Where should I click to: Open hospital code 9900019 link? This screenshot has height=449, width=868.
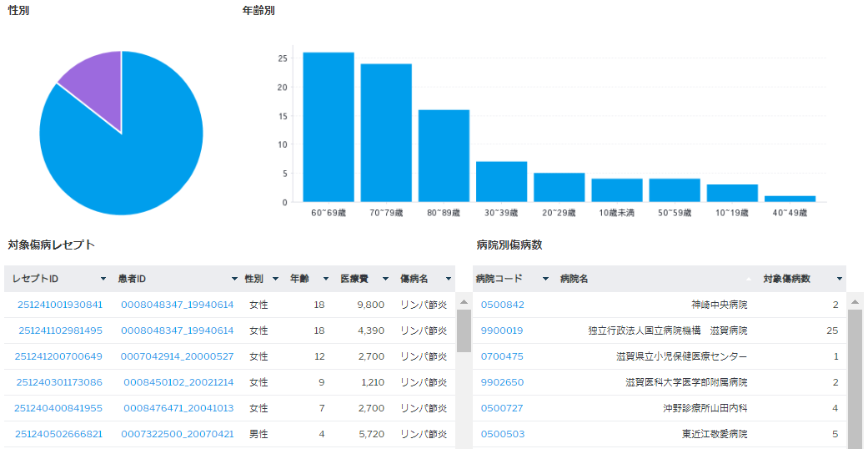pyautogui.click(x=502, y=330)
